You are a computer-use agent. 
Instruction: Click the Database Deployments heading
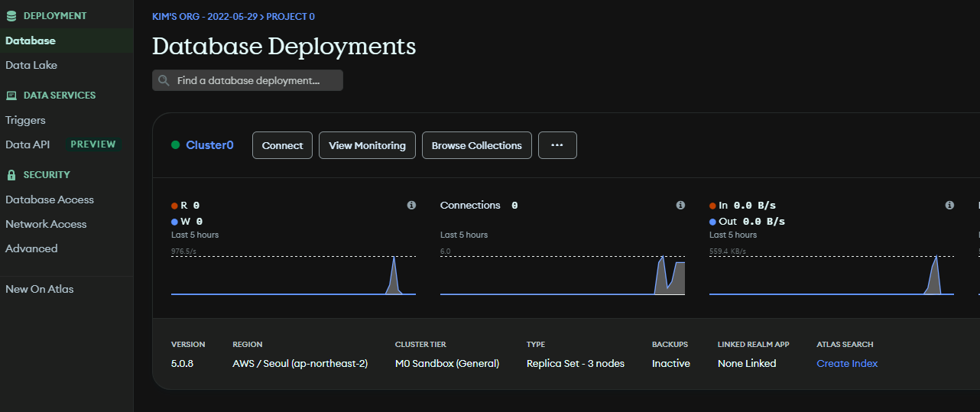284,46
